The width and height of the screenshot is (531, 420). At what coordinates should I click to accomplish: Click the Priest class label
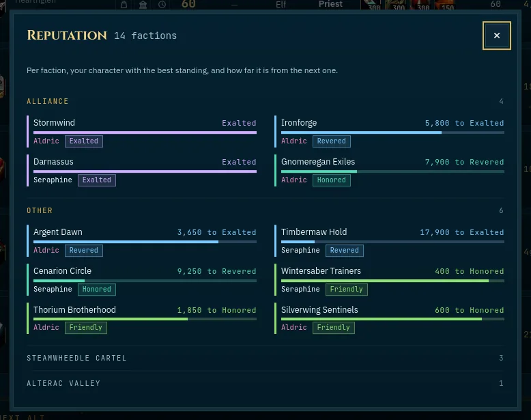pos(330,4)
